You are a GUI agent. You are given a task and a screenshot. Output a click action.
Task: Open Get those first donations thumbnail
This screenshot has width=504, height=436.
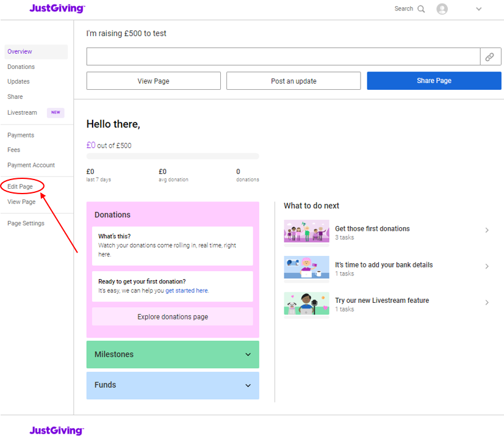pos(306,231)
